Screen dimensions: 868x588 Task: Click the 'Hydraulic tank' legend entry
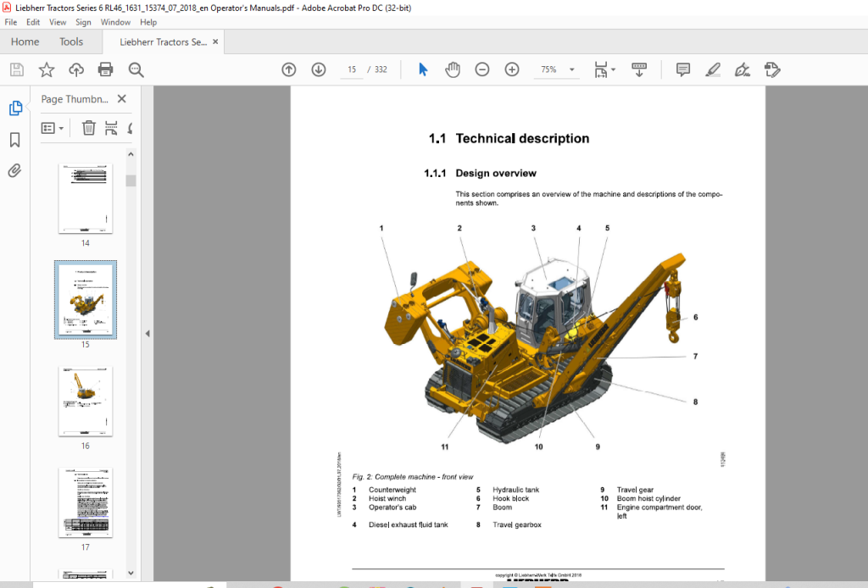point(515,490)
